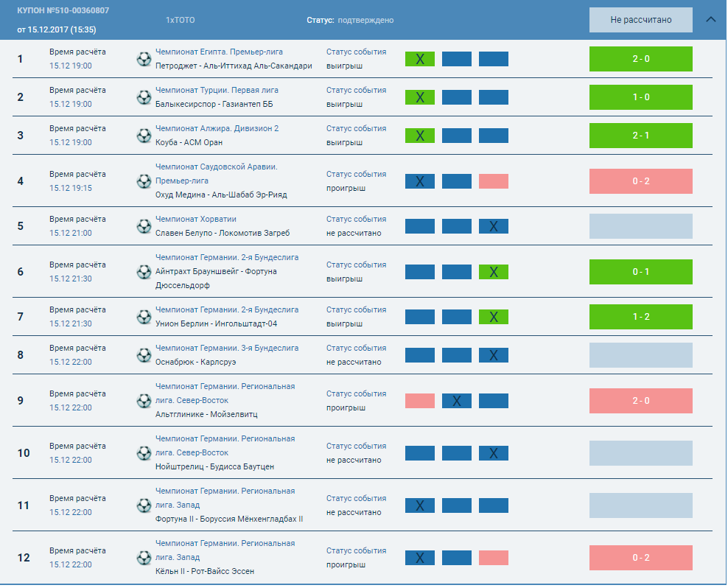Click soccer ball icon for Славен Белупо match
Viewport: 728px width, 588px height.
[x=144, y=226]
